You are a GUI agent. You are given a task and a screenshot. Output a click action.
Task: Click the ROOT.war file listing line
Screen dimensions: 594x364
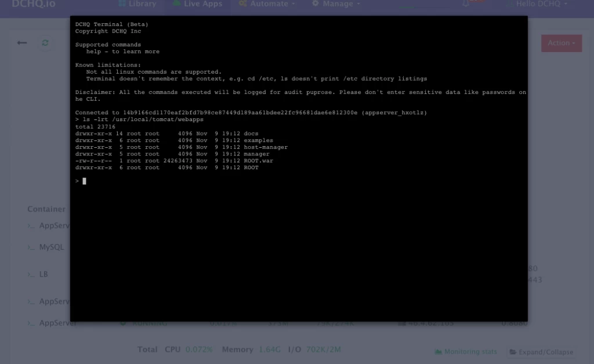click(174, 161)
